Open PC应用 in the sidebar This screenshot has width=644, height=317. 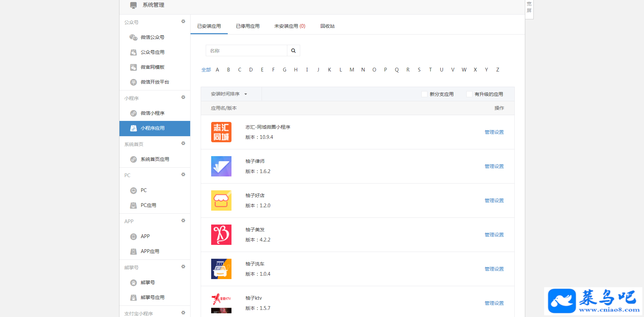click(155, 205)
